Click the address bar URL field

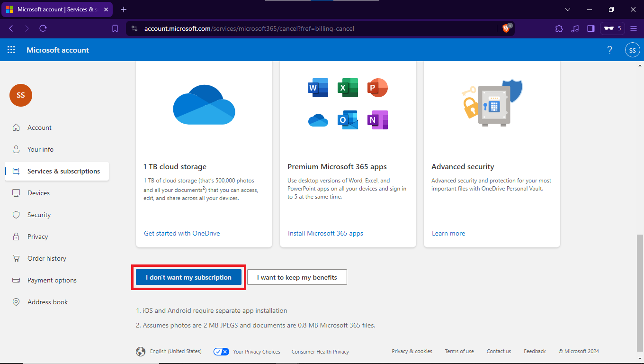[x=313, y=28]
